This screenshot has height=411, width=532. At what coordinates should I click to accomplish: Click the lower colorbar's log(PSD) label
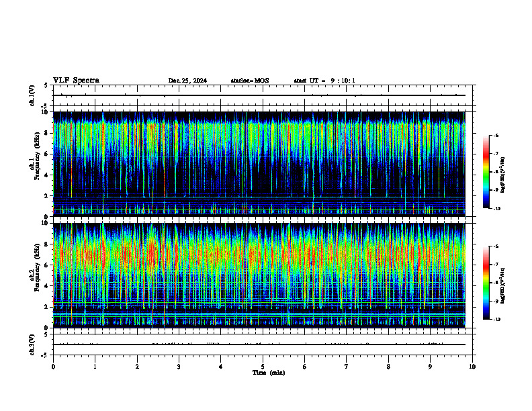[503, 286]
